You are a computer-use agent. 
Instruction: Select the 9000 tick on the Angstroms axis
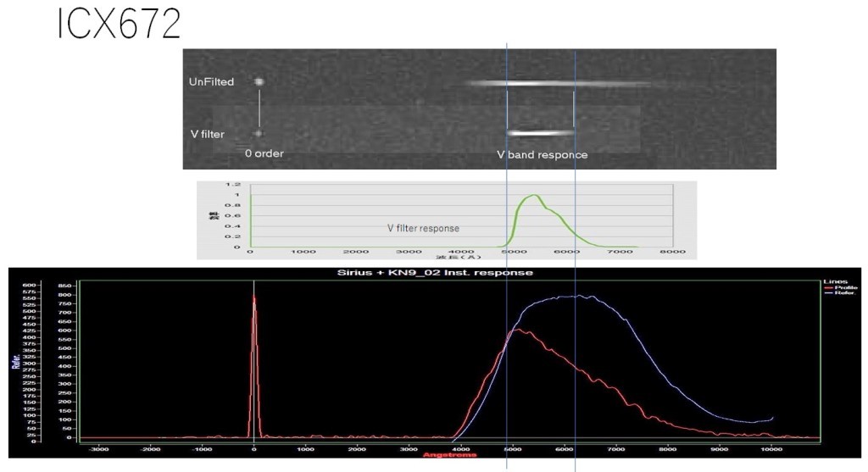720,449
